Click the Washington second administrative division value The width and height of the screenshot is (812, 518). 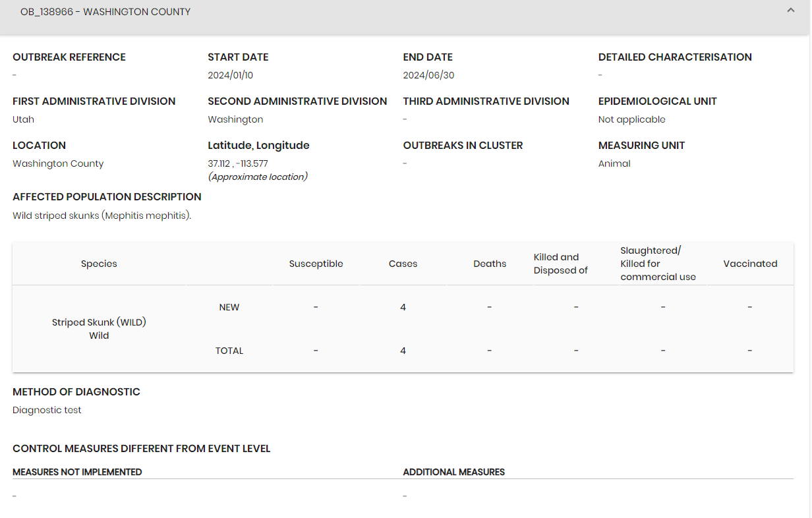(235, 119)
